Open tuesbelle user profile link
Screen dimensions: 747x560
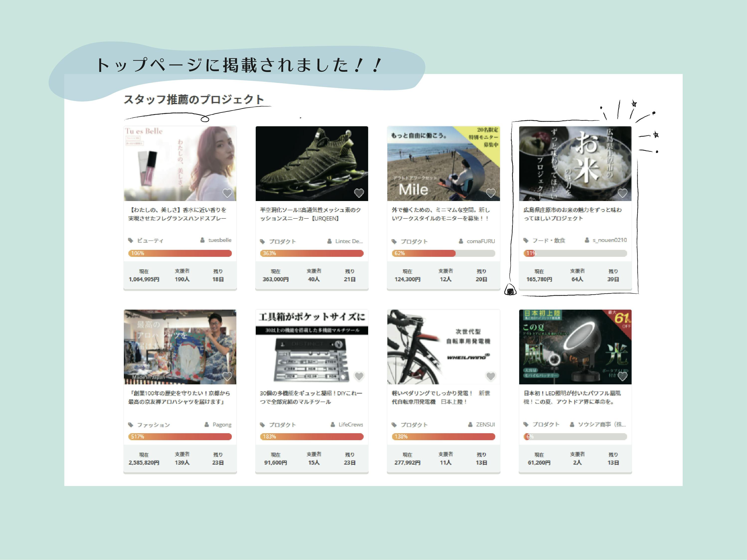(220, 240)
